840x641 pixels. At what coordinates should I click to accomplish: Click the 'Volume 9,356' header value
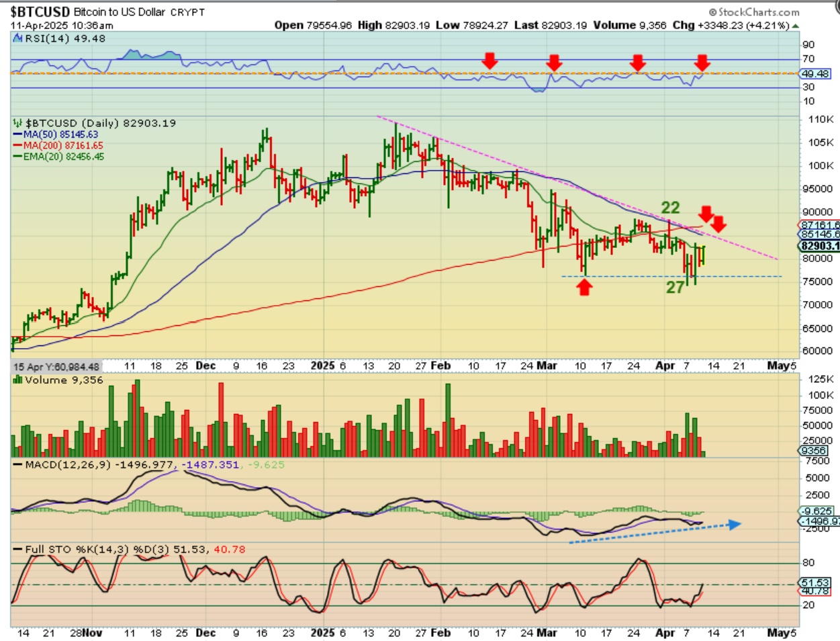click(x=630, y=26)
